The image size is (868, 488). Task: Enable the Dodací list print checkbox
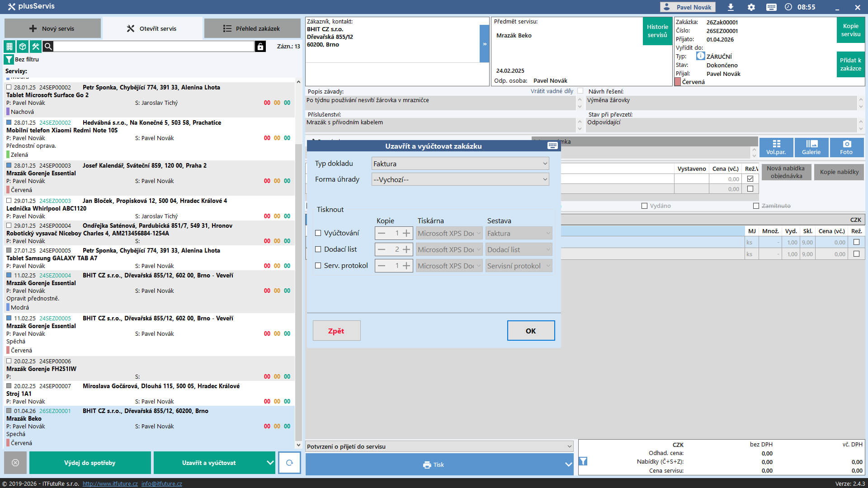318,249
